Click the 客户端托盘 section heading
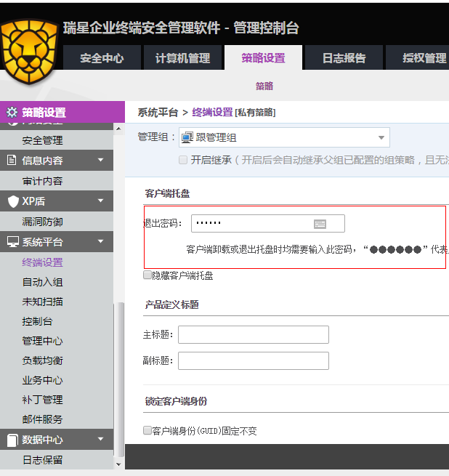This screenshot has height=476, width=449. point(167,194)
